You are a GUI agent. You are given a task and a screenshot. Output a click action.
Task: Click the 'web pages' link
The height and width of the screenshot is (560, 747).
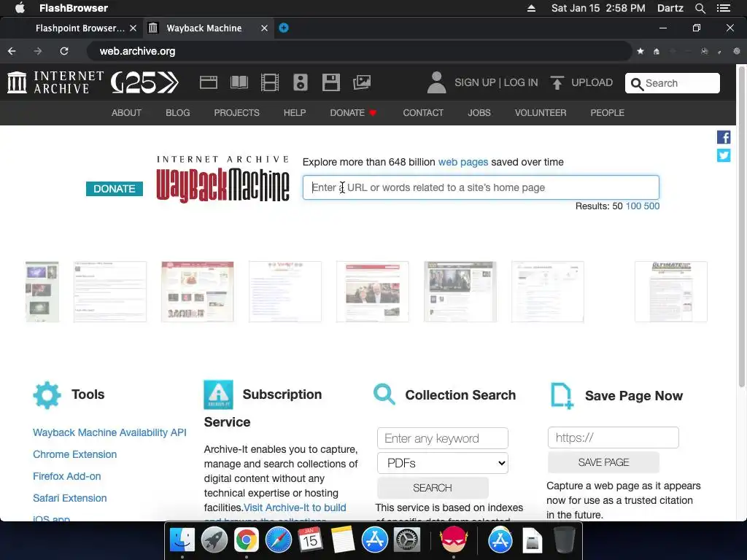click(463, 162)
